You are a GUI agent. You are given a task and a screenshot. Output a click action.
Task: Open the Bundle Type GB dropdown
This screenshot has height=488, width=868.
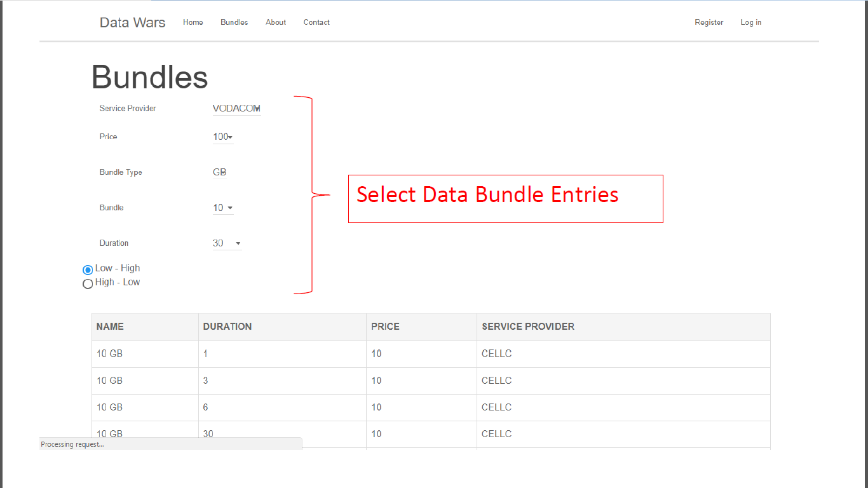[x=220, y=172]
